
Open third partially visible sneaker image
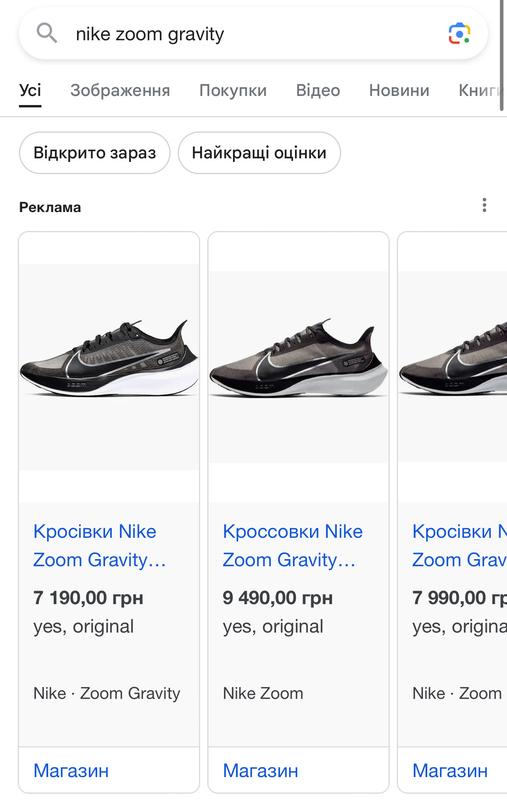pos(453,366)
